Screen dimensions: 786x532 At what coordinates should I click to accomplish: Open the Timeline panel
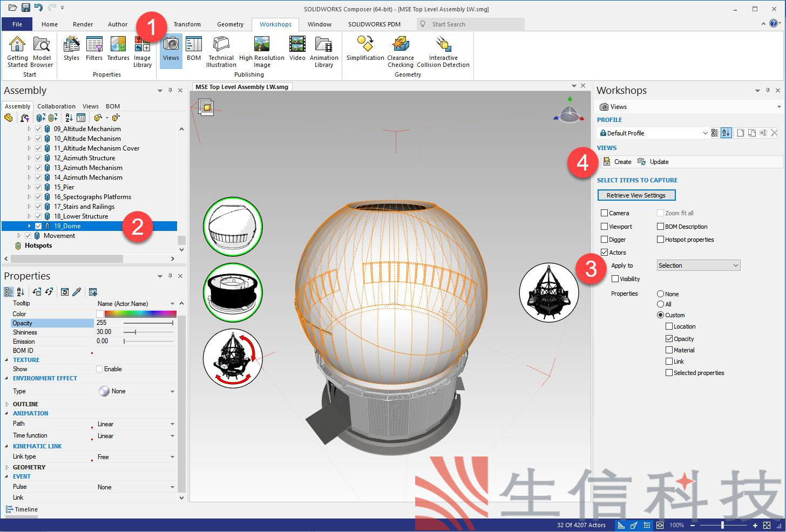click(22, 509)
